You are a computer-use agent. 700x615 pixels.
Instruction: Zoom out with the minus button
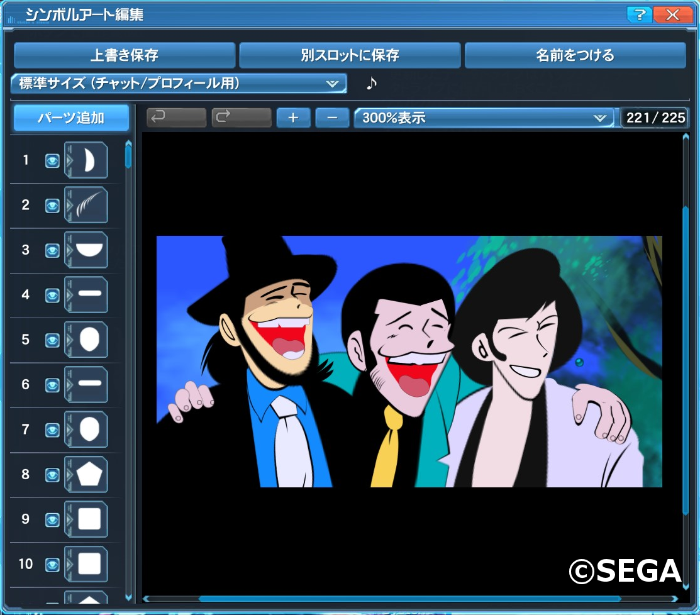(332, 118)
